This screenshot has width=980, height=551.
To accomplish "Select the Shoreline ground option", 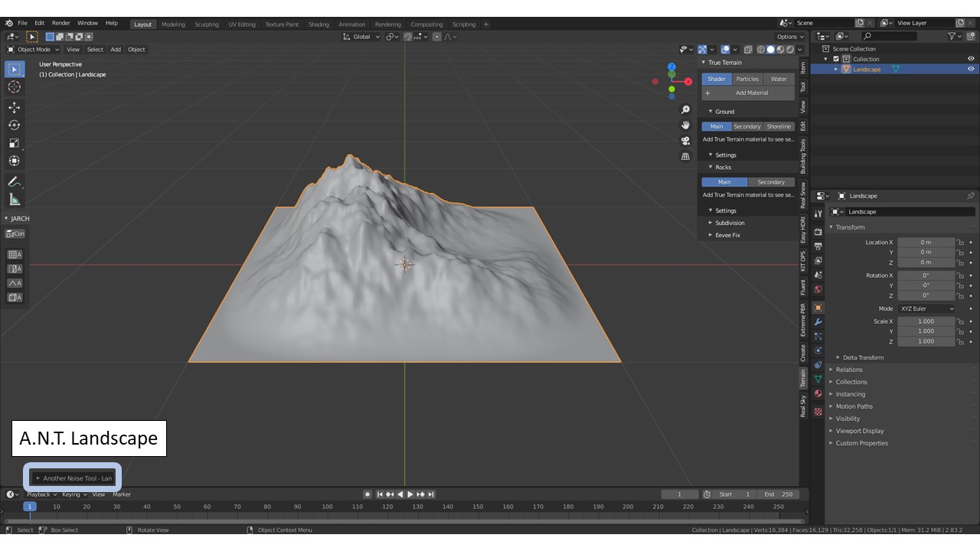I will (x=779, y=126).
